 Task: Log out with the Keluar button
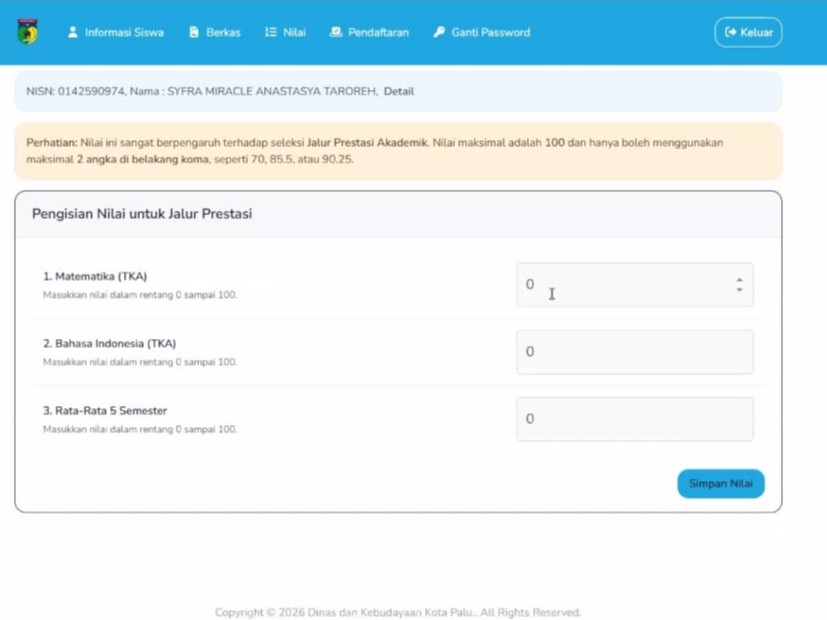coord(748,32)
